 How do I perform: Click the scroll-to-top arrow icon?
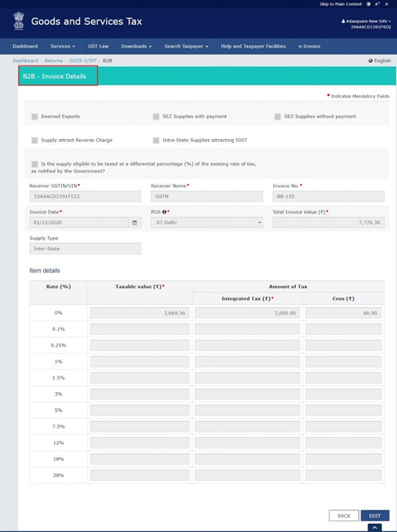[375, 528]
